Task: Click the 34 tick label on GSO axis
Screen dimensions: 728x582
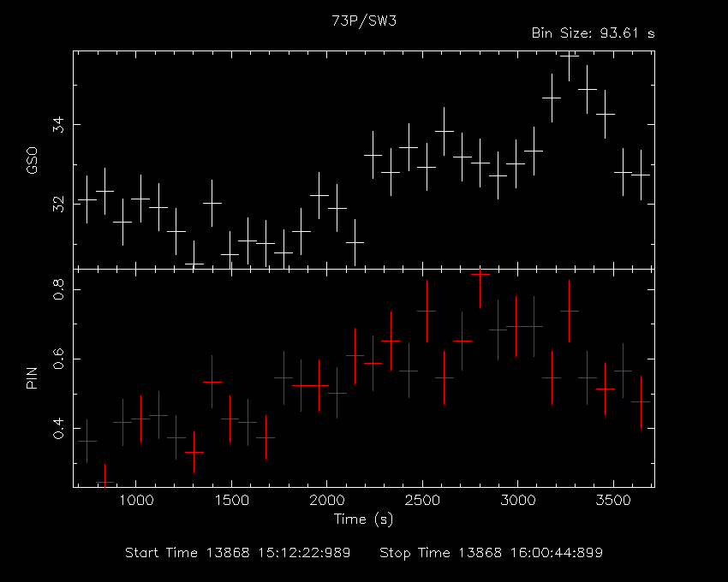Action: click(58, 125)
